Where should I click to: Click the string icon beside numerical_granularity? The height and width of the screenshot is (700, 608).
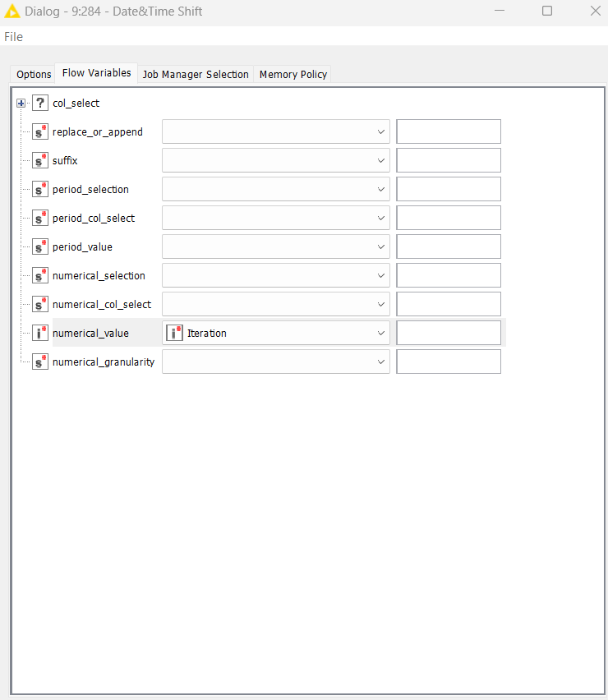click(x=40, y=362)
